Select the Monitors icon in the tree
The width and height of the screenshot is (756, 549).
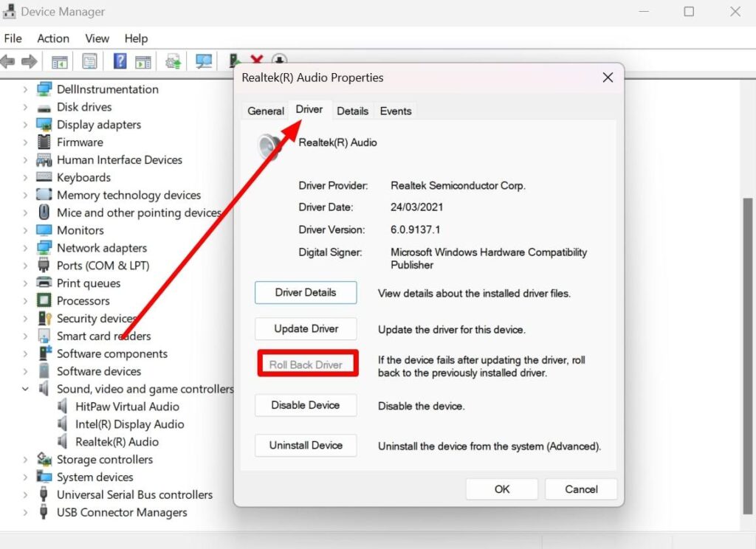click(x=44, y=230)
